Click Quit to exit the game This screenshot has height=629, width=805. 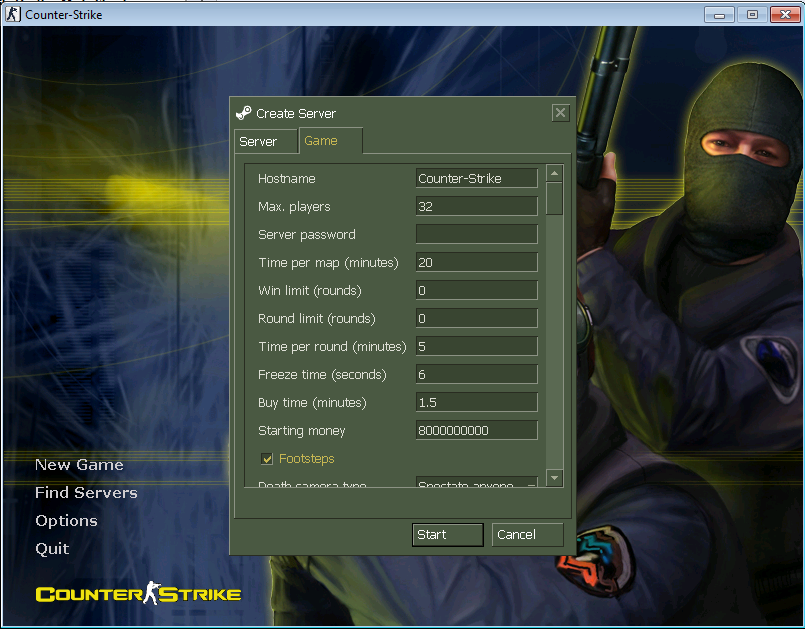[x=51, y=548]
